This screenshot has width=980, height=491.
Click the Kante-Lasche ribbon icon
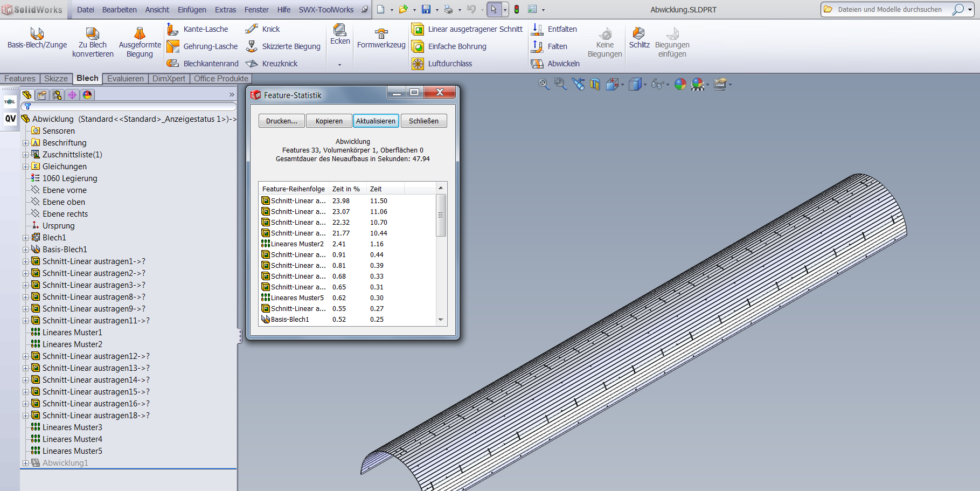(x=172, y=29)
